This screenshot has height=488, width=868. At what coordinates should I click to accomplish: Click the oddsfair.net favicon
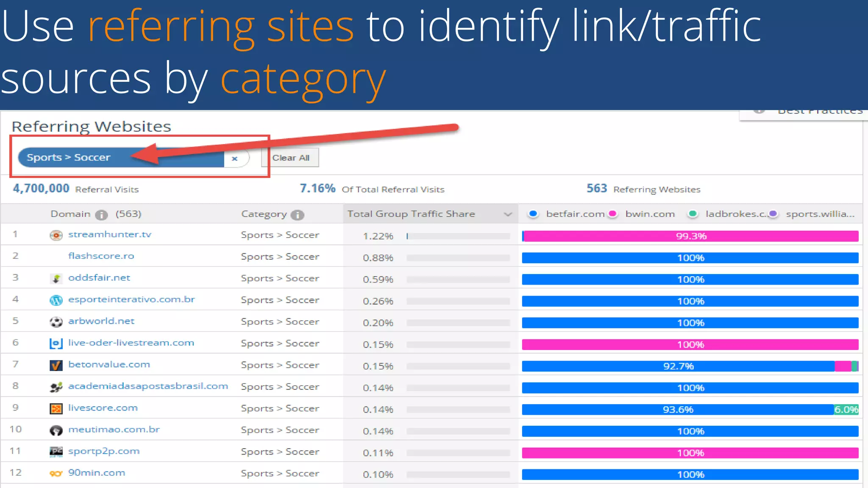tap(56, 278)
